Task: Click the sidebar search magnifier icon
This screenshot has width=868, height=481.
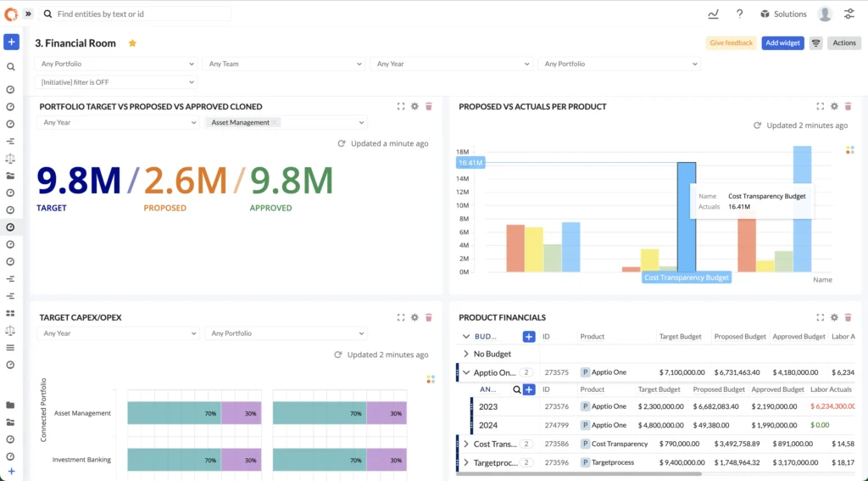Action: [x=11, y=66]
